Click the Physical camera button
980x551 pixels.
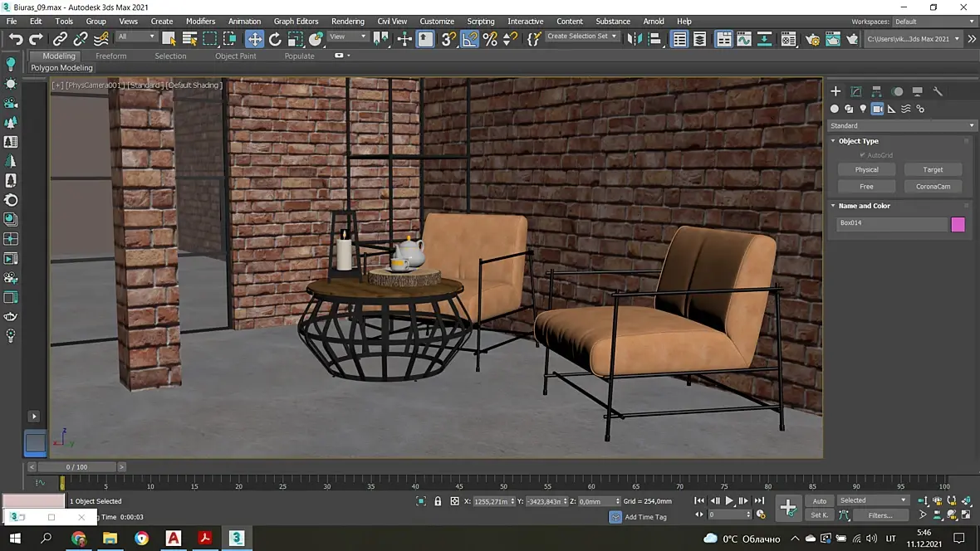coord(866,170)
